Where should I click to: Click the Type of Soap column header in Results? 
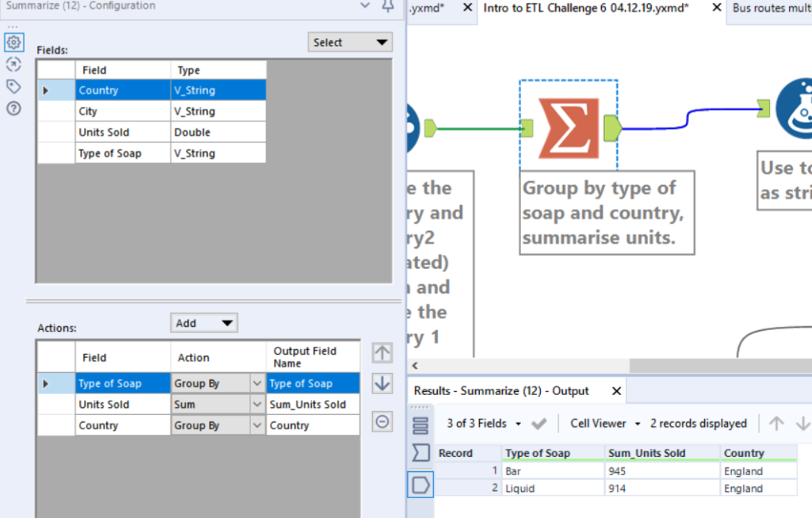pos(553,453)
